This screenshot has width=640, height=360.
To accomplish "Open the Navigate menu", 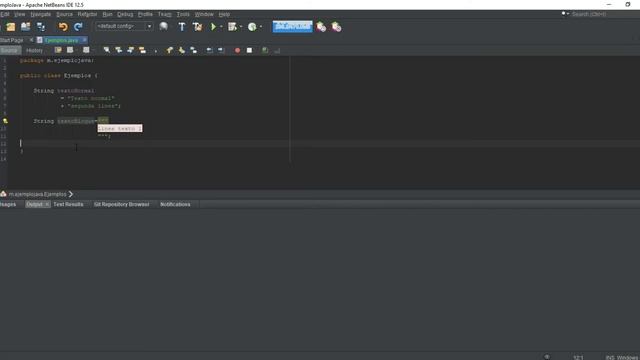I will pyautogui.click(x=41, y=14).
